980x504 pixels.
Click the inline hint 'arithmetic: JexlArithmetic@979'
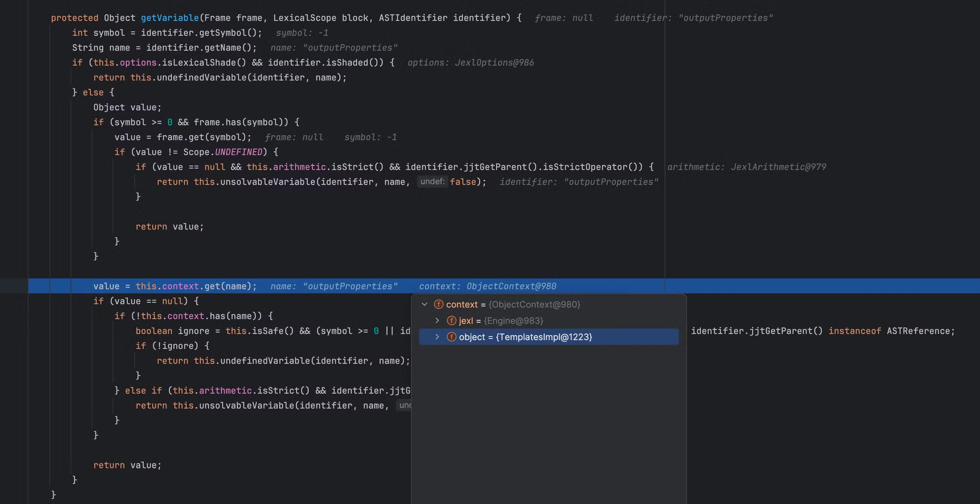pyautogui.click(x=746, y=167)
